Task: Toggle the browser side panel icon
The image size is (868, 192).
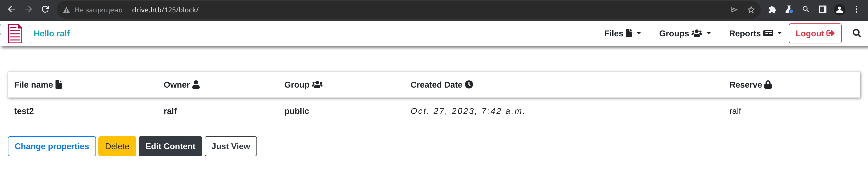Action: [822, 9]
